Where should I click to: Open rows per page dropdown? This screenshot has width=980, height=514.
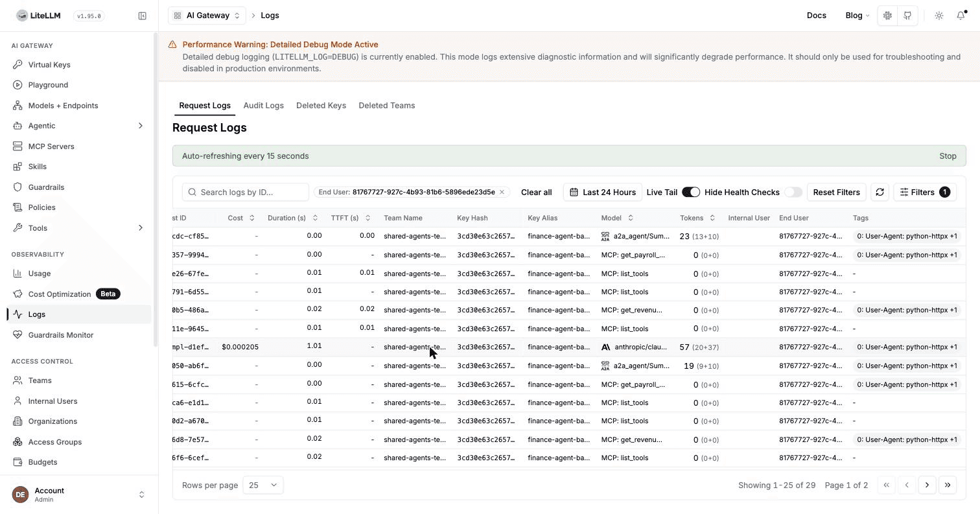coord(262,485)
